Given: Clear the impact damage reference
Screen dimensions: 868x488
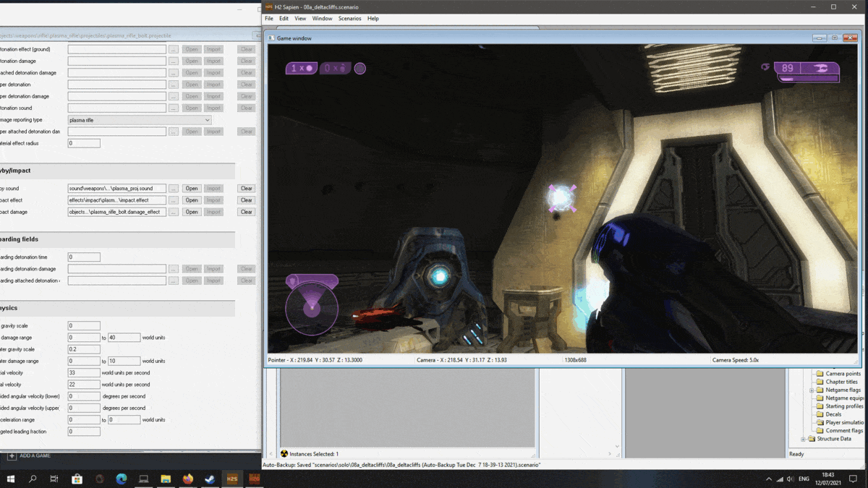Looking at the screenshot, I should [x=247, y=212].
